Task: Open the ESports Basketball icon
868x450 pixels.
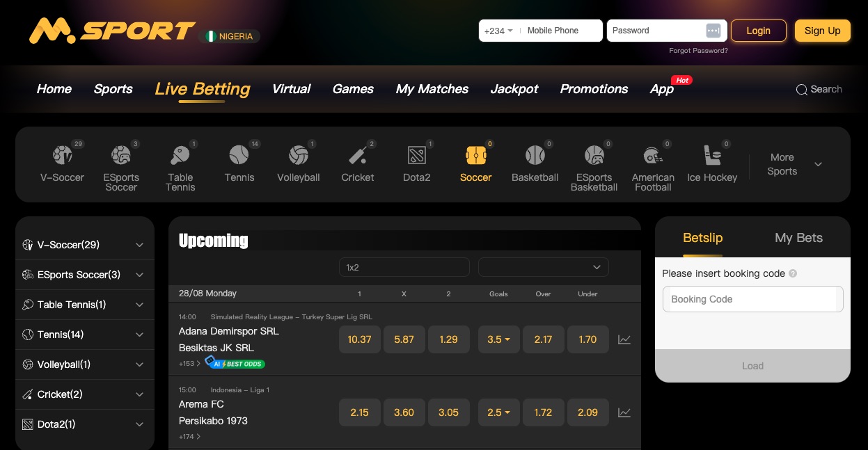Action: click(x=594, y=154)
